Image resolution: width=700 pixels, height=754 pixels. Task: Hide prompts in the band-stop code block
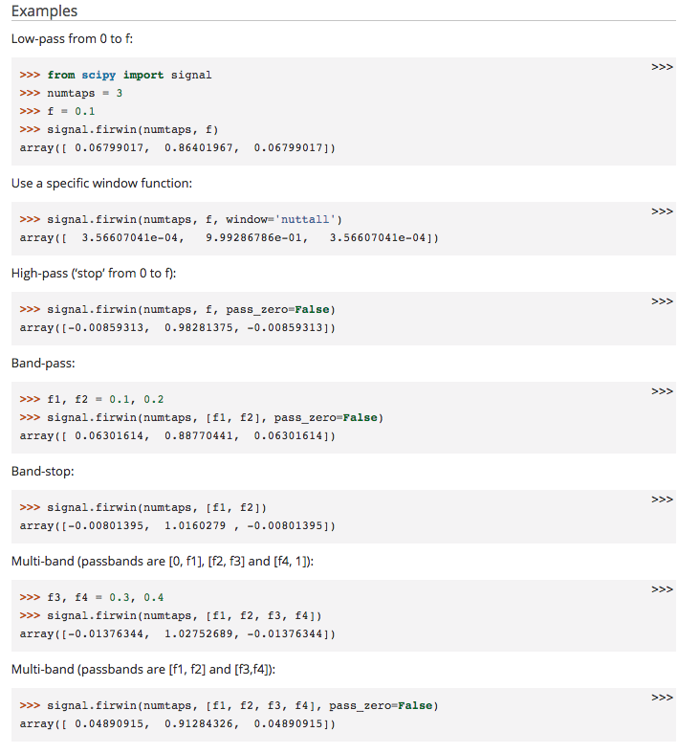point(662,499)
